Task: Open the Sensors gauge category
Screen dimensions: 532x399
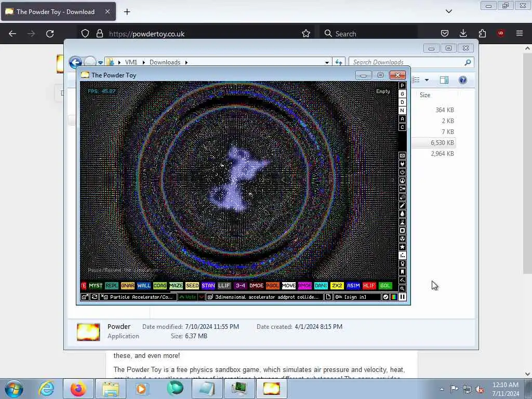Action: click(402, 180)
